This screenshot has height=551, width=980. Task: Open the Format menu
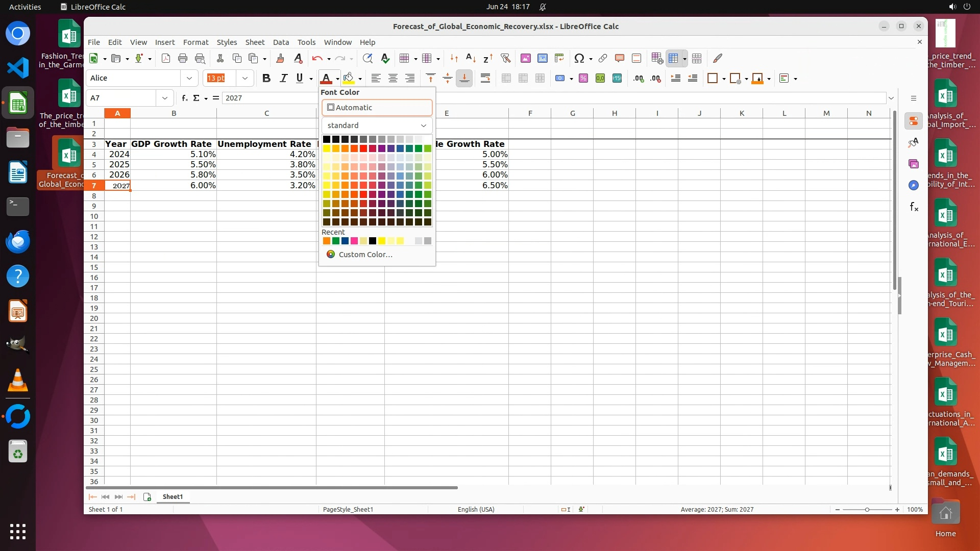(x=195, y=42)
